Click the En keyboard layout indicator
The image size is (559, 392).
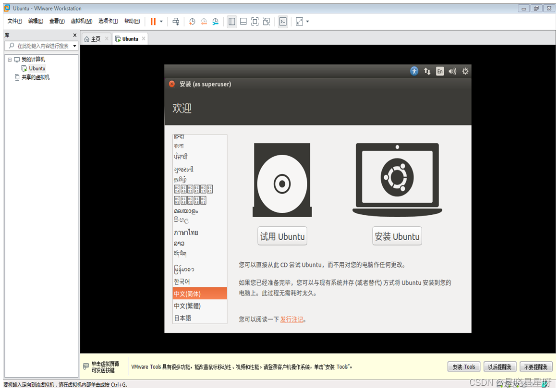tap(440, 71)
